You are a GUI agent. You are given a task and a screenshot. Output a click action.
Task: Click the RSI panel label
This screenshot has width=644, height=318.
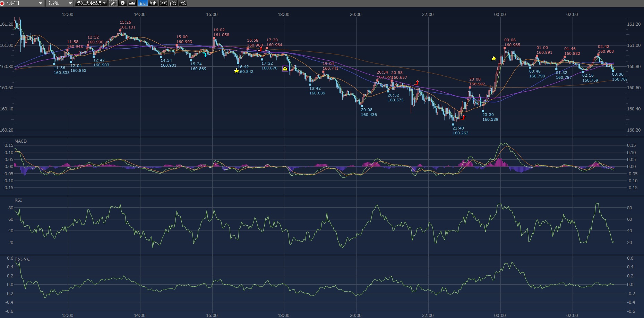(18, 200)
